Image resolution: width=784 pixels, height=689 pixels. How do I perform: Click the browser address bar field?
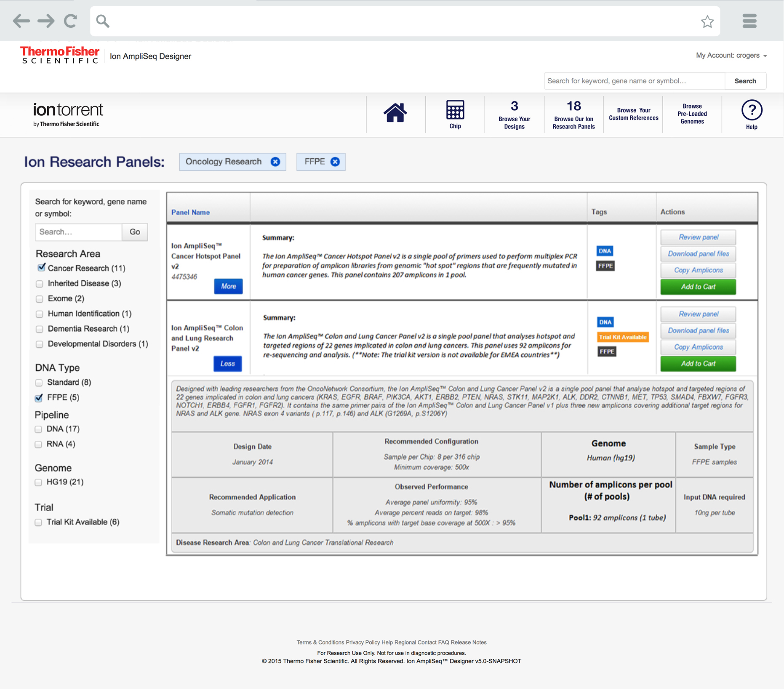pos(405,21)
